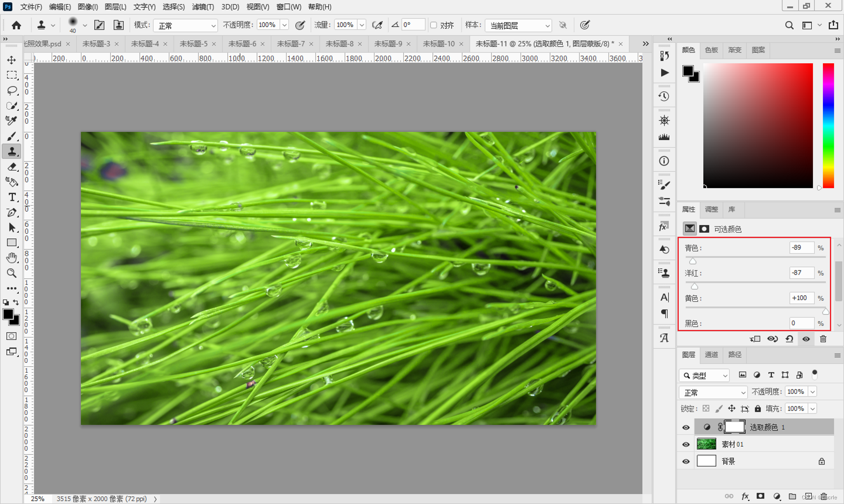Click the 素材01 layer thumbnail
Viewport: 844px width, 504px height.
coord(707,444)
